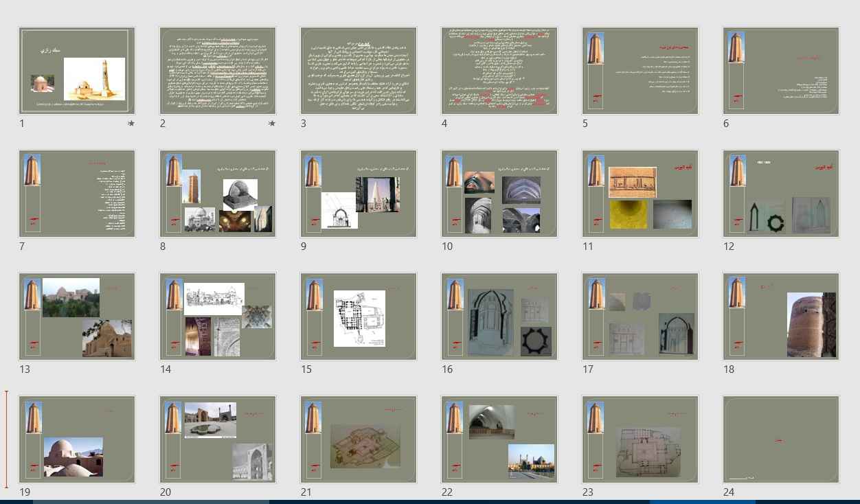Screen dimensions: 860x504
Task: Choose slide 16 with arch elevation sketch
Action: (499, 317)
